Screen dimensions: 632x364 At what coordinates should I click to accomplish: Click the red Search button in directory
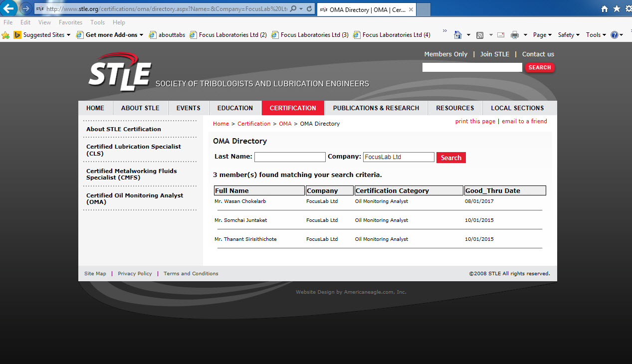[x=451, y=158]
